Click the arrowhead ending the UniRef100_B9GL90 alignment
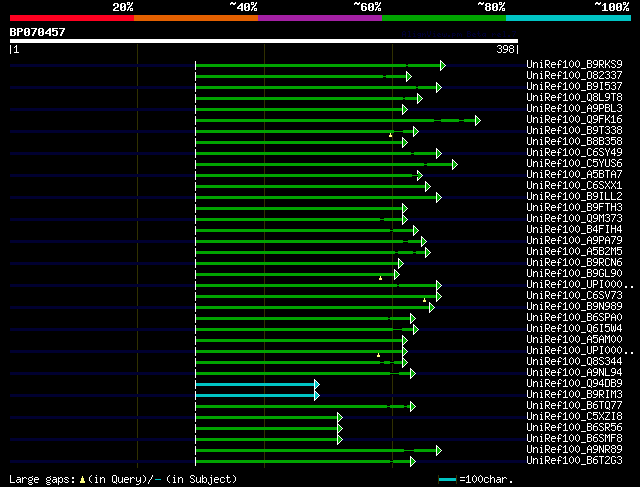Image resolution: width=640 pixels, height=487 pixels. 397,275
